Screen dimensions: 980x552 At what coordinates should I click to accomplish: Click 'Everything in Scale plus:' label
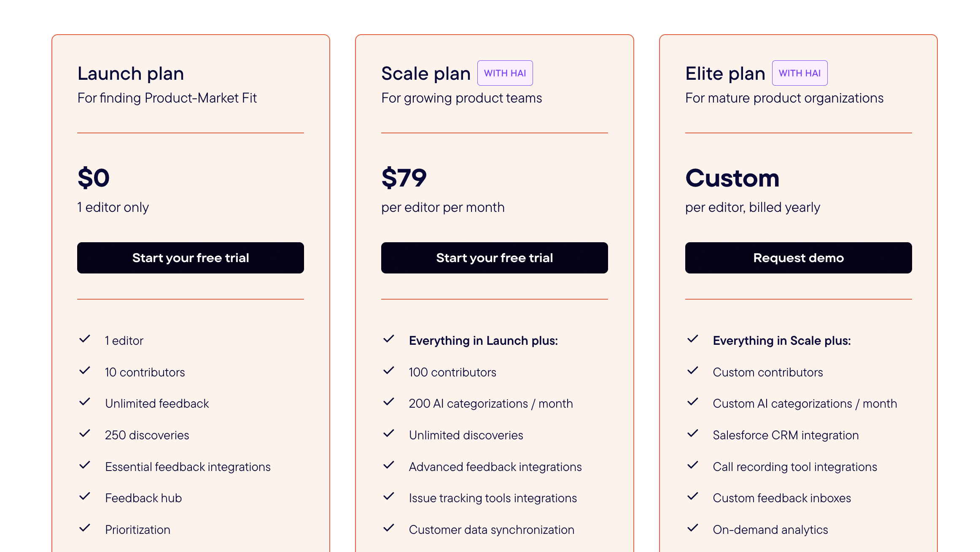pos(781,340)
